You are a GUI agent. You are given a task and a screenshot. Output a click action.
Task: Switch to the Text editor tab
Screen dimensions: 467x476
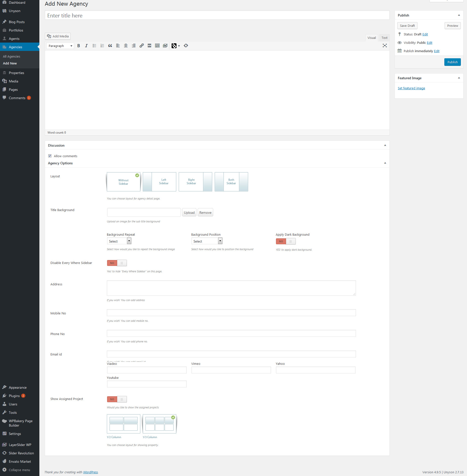pos(384,38)
